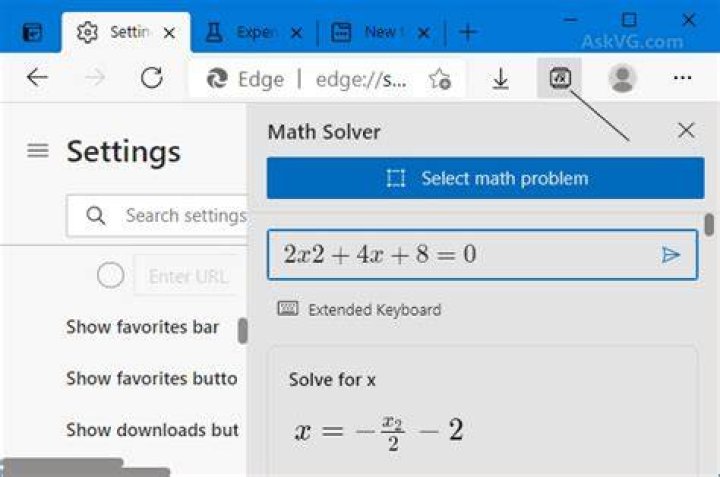Click the Solve for x heading
Screen dimensions: 720x477
pyautogui.click(x=332, y=380)
